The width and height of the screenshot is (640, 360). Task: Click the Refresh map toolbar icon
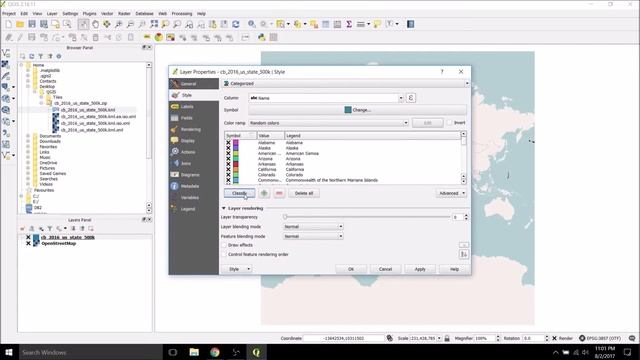(236, 24)
